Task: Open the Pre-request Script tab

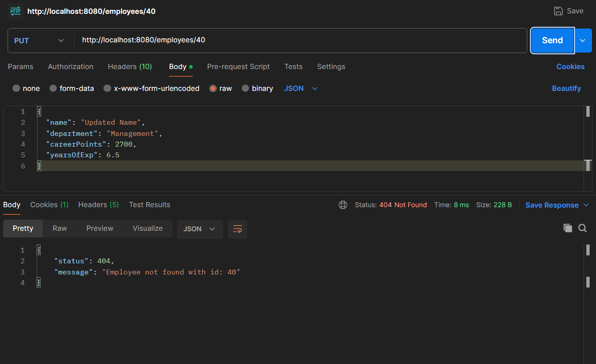Action: click(x=238, y=66)
